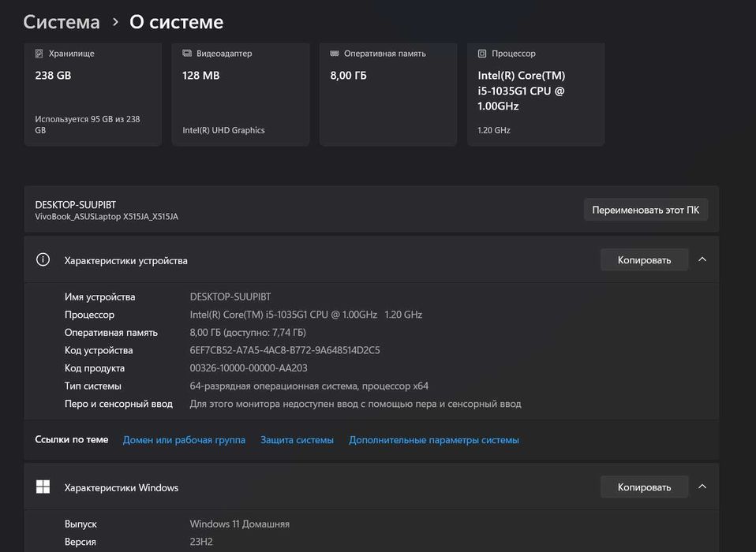Select Windows 11 Домашняя edition value

point(240,524)
